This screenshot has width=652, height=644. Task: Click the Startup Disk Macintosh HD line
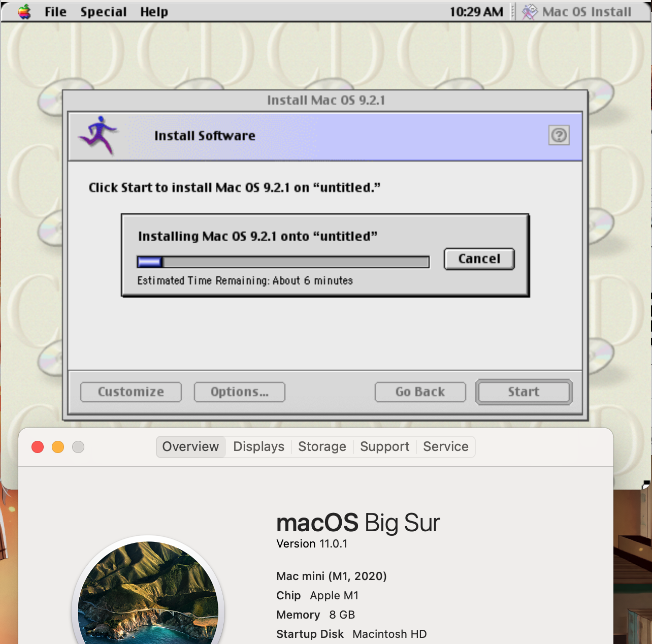click(351, 634)
